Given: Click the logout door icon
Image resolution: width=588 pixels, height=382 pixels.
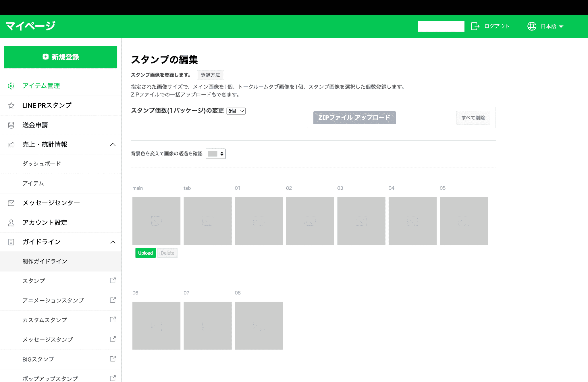Looking at the screenshot, I should pyautogui.click(x=475, y=26).
